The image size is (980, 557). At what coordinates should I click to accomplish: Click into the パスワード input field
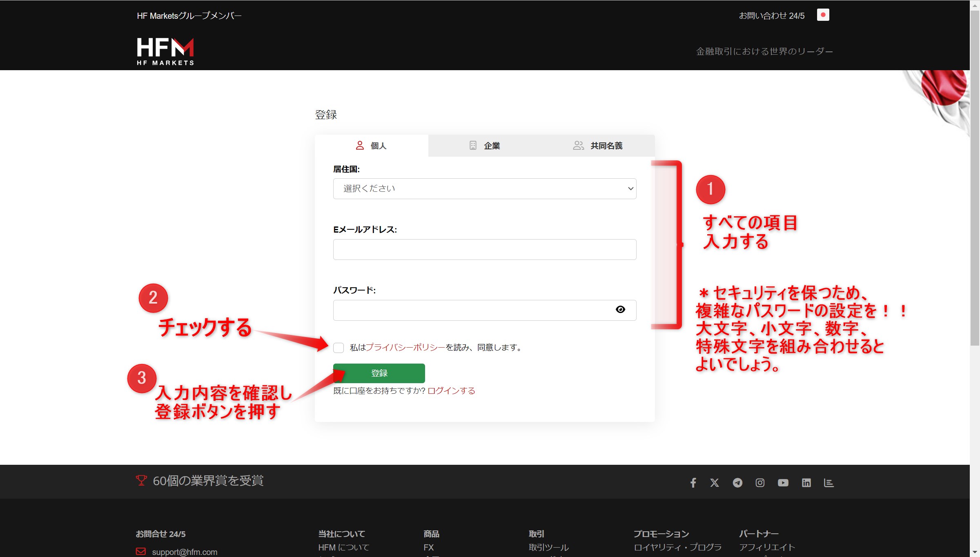(470, 310)
